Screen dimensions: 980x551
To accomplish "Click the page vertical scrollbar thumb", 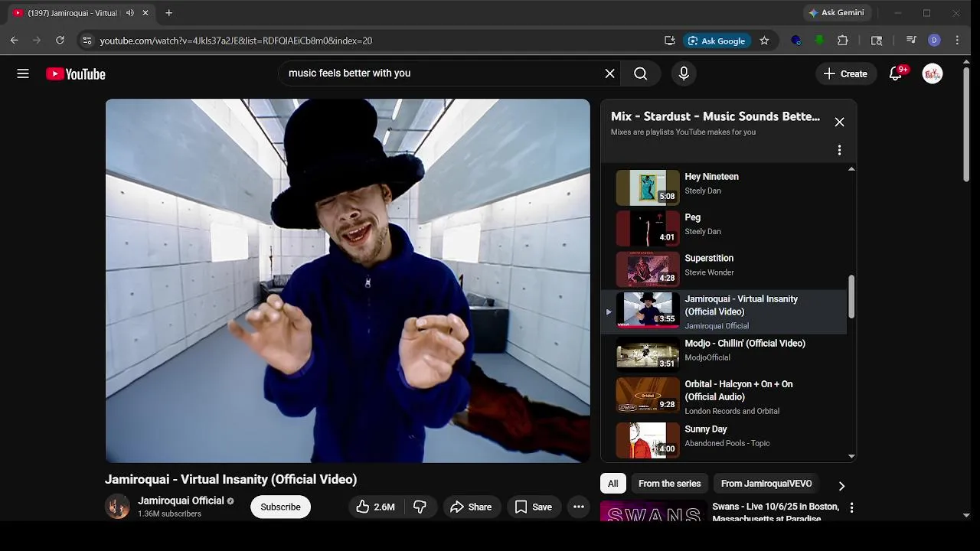I will click(966, 122).
